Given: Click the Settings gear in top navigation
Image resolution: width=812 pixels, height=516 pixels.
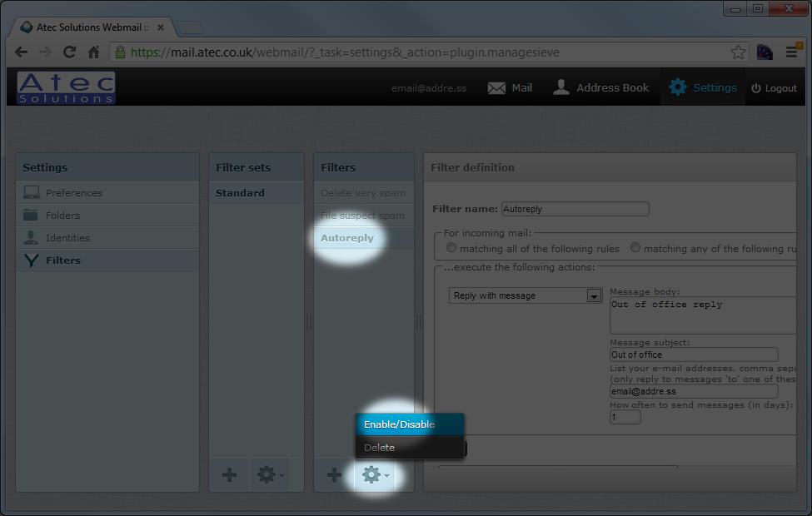Looking at the screenshot, I should (678, 87).
